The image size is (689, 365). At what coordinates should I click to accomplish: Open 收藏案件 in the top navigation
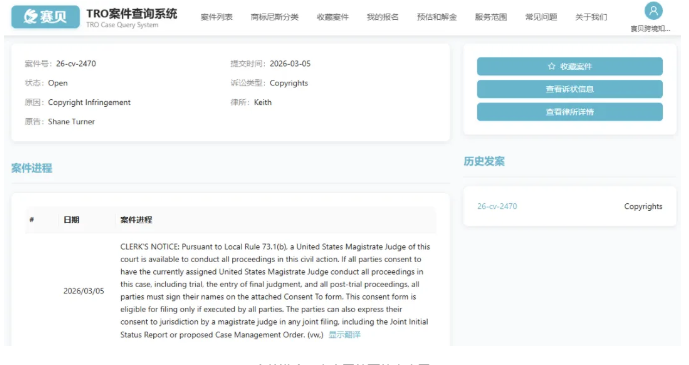pos(333,17)
